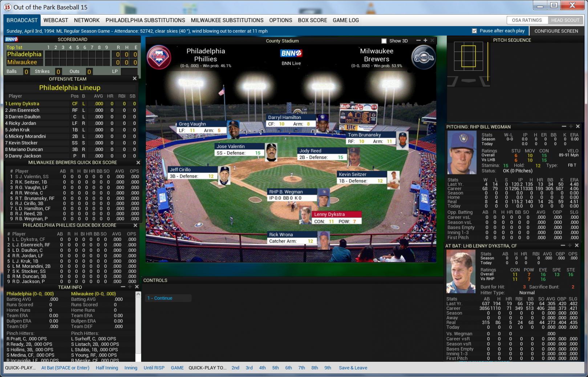The height and width of the screenshot is (377, 588).
Task: Switch to OSA Ratings
Action: tap(527, 20)
